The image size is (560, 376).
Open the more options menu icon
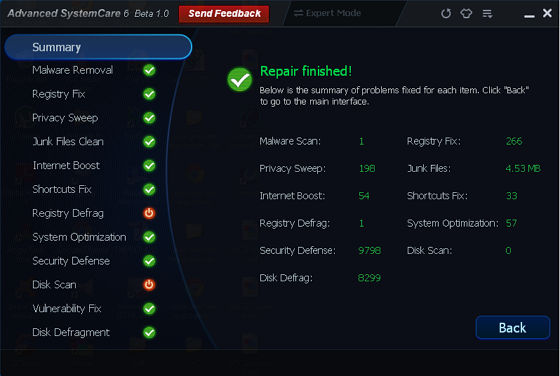pyautogui.click(x=488, y=14)
